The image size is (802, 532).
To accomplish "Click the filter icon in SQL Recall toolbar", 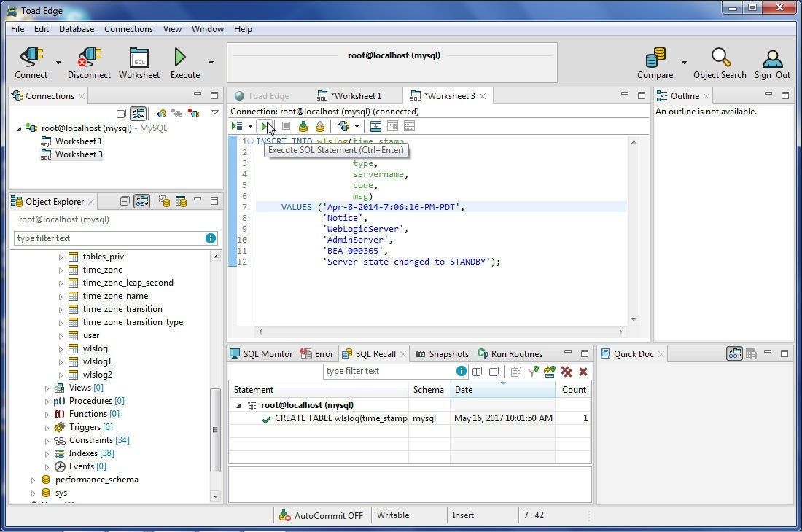I will 533,372.
